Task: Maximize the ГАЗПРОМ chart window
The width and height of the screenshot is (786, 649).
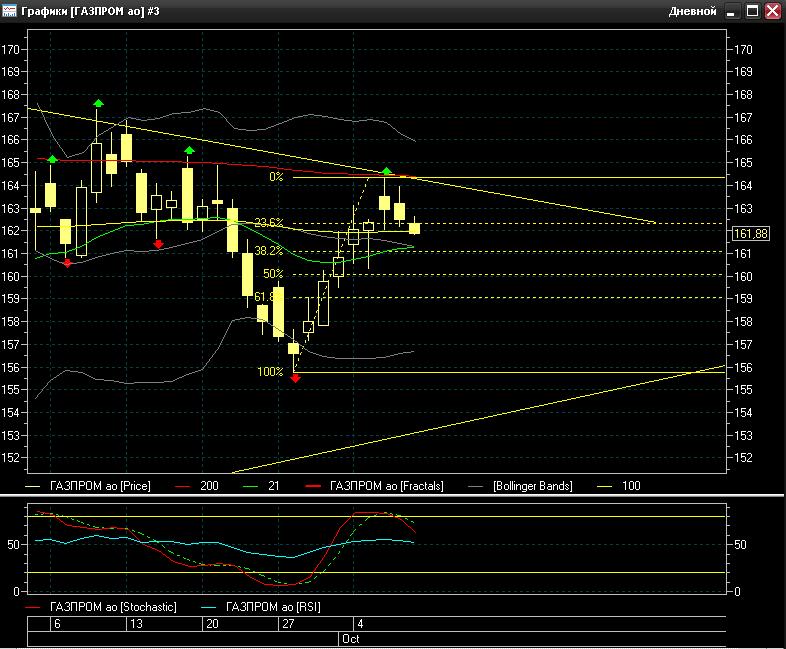Action: point(752,11)
